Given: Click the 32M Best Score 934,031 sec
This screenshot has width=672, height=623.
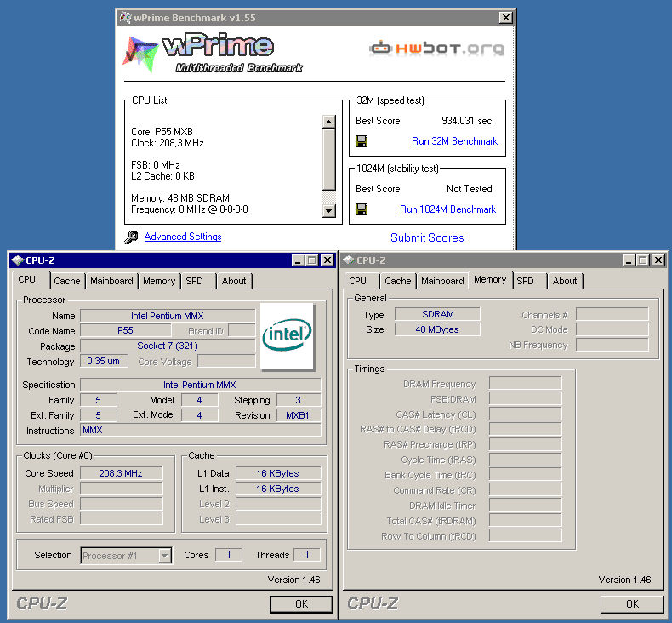Looking at the screenshot, I should tap(467, 121).
